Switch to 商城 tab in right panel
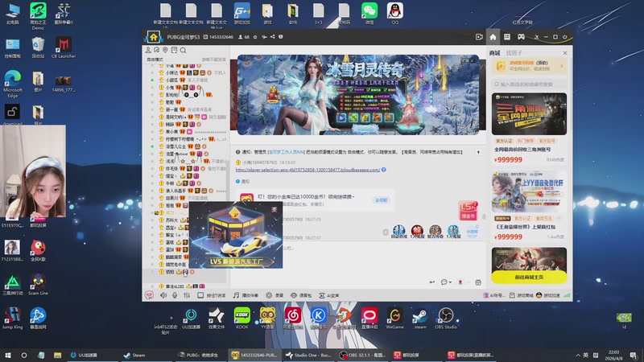Screen dimensions: 644x362 tap(494, 53)
